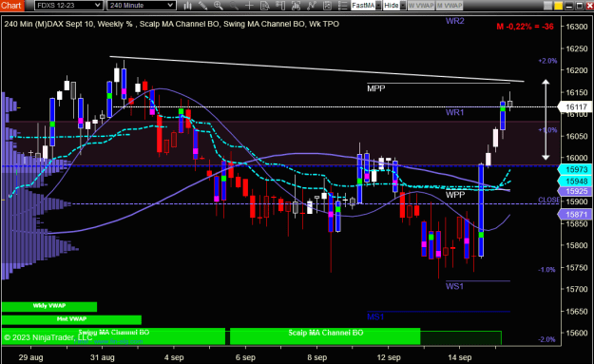Click the 16200 price axis label

(577, 70)
